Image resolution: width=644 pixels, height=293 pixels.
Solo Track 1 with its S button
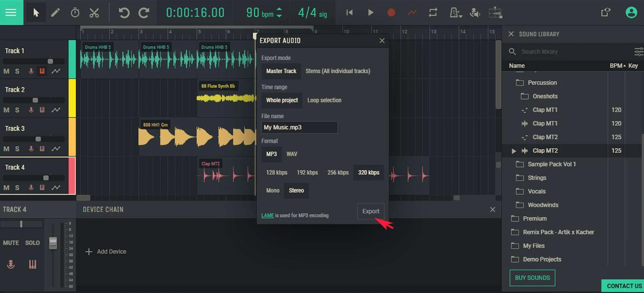pos(17,71)
